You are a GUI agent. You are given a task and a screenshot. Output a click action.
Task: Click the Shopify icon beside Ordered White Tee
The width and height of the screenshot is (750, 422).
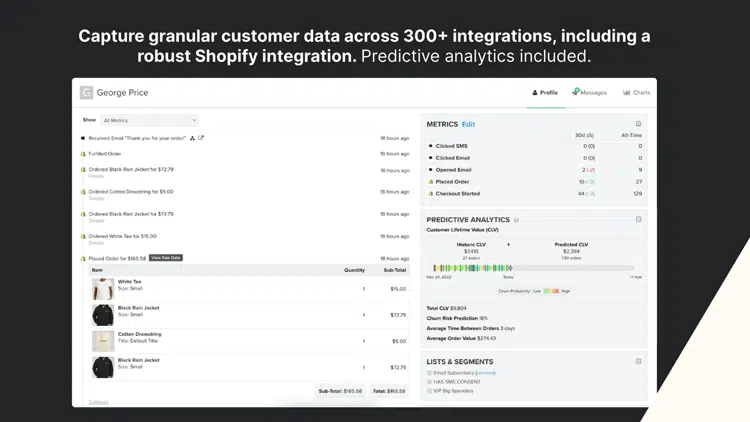click(x=83, y=236)
